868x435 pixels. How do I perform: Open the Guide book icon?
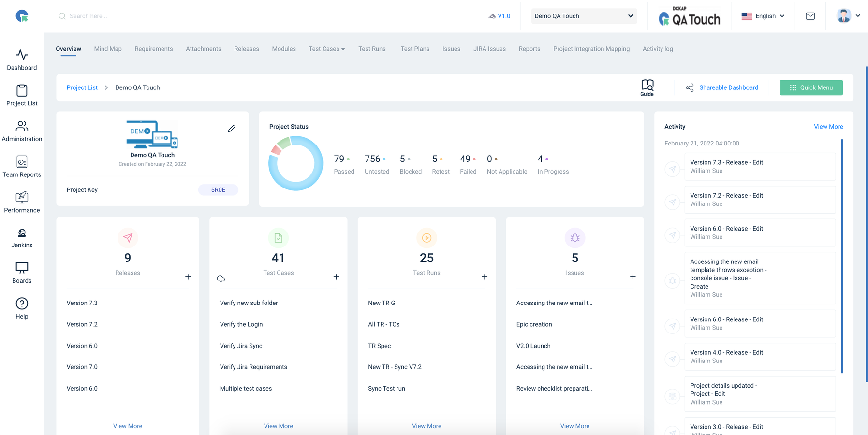pyautogui.click(x=647, y=87)
